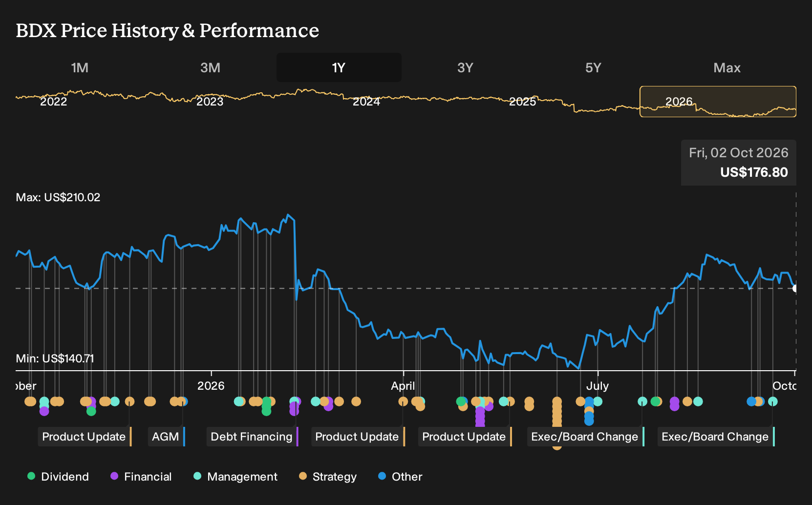Open the AGM event label

167,437
